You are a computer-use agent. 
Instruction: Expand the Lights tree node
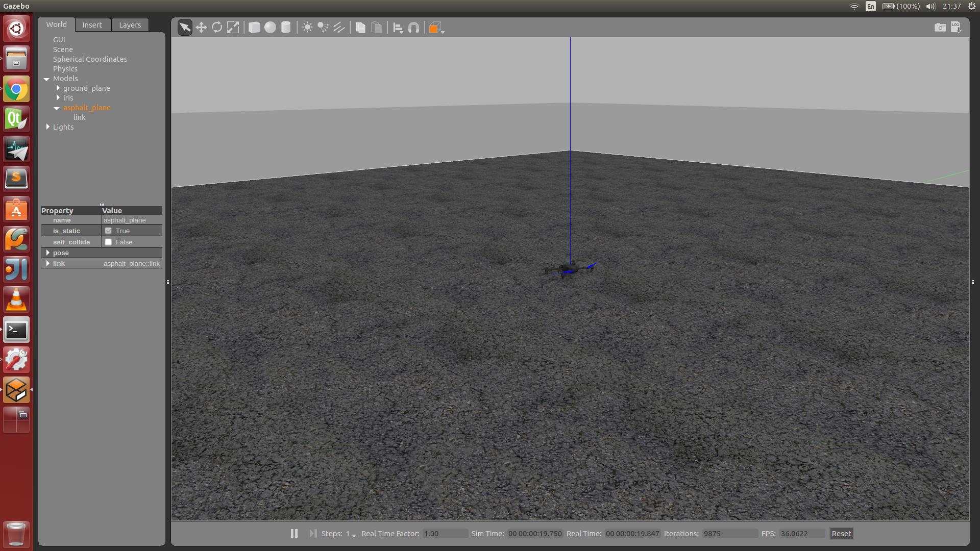[47, 127]
